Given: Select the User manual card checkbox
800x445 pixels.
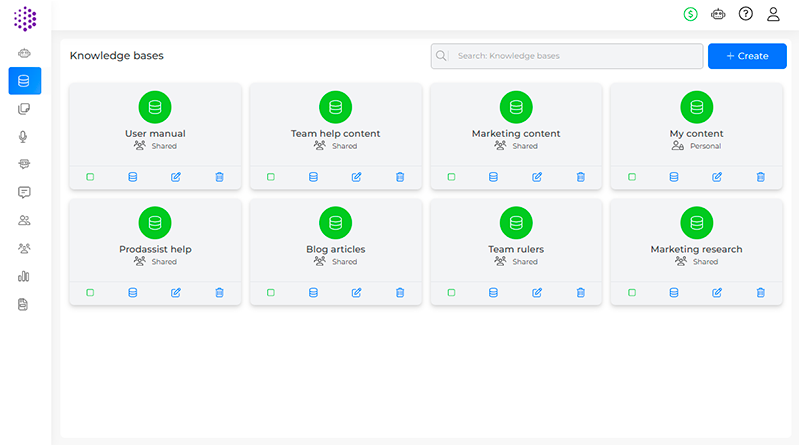Looking at the screenshot, I should pos(90,177).
